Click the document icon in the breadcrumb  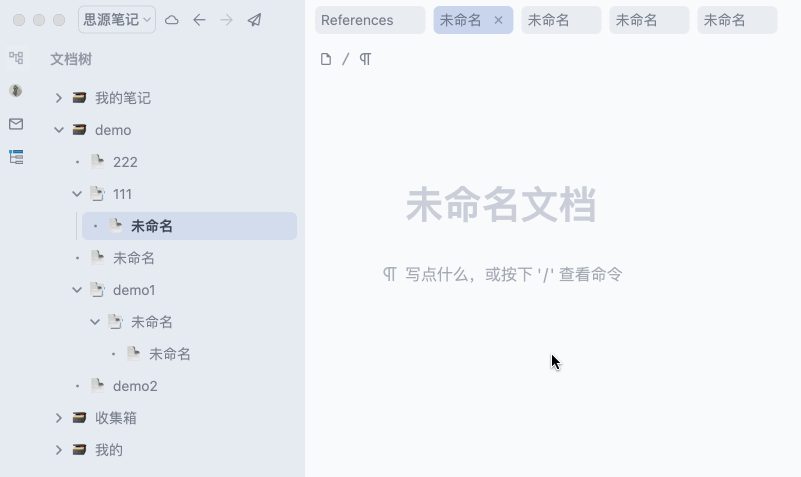(326, 59)
